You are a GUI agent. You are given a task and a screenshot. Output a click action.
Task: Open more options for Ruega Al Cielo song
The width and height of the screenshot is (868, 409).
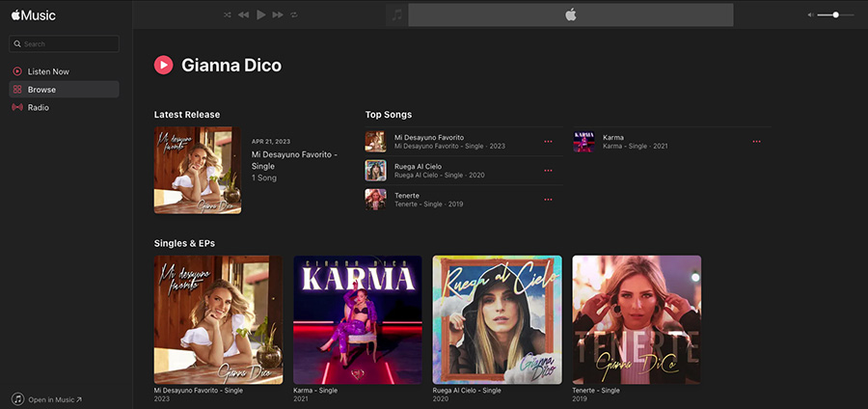(x=548, y=171)
